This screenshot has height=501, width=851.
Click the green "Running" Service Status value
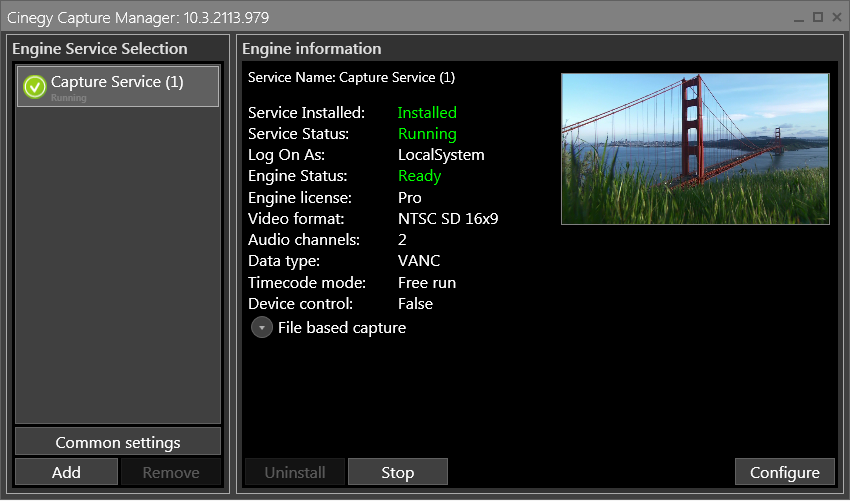click(x=427, y=134)
